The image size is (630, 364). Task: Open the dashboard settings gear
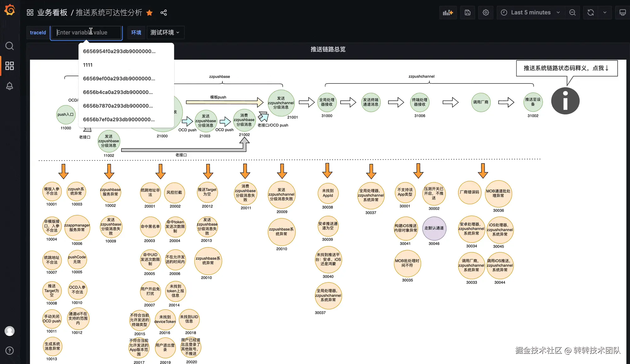[x=486, y=13]
